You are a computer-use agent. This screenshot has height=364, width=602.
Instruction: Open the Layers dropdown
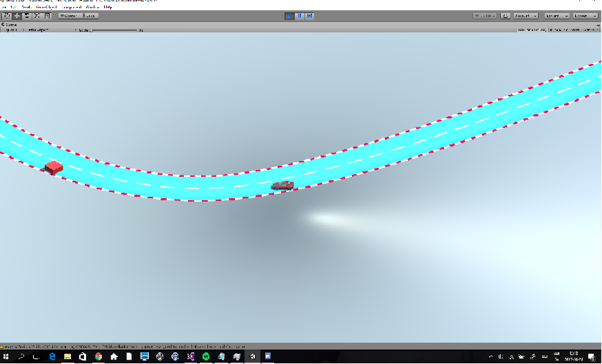557,15
